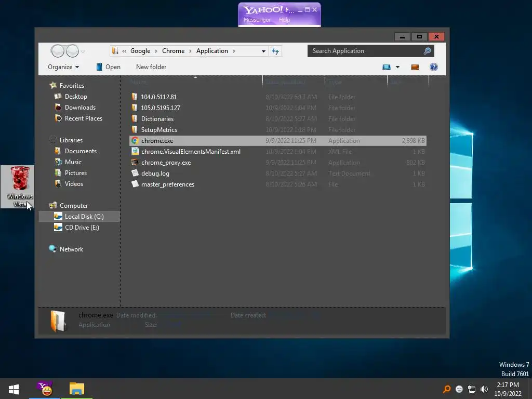The height and width of the screenshot is (399, 532).
Task: Click the Change your view icon
Action: [x=387, y=67]
